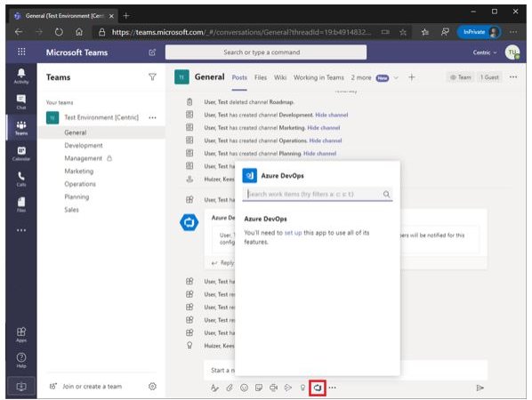
Task: Filter the teams list
Action: pyautogui.click(x=152, y=77)
